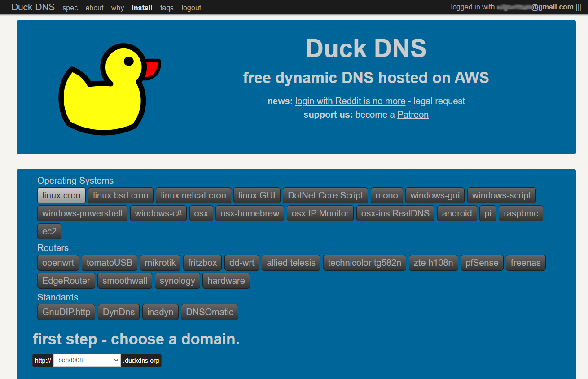This screenshot has width=588, height=379.
Task: Select tomatoUSB router option
Action: coord(110,263)
